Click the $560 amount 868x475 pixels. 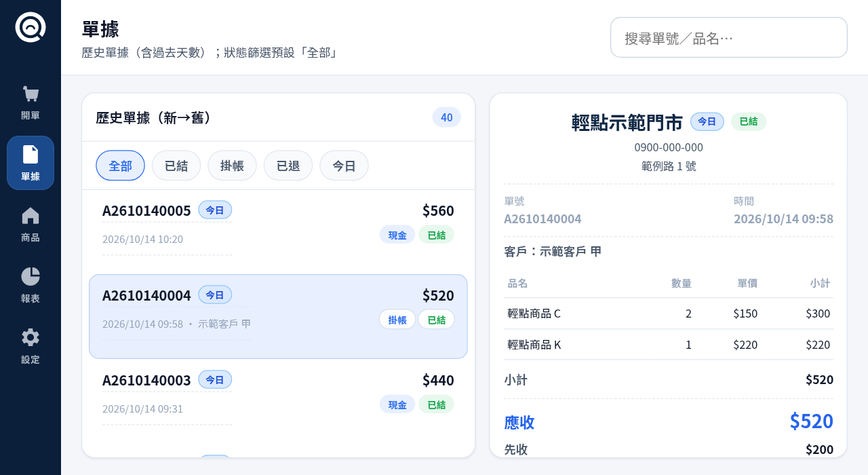tap(438, 210)
